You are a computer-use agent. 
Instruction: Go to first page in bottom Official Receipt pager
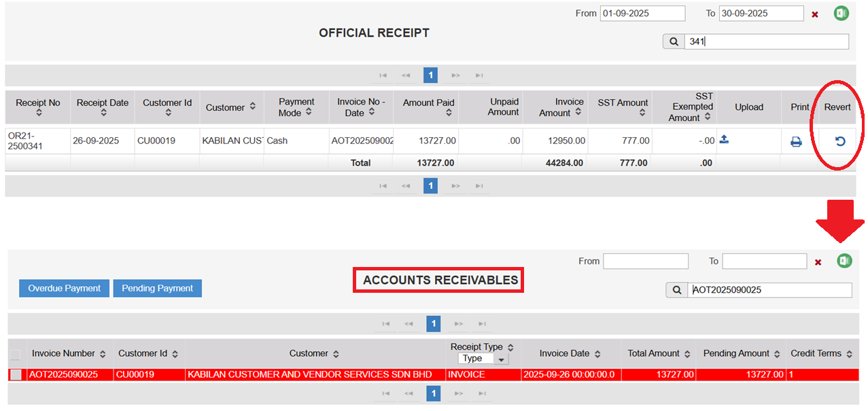click(383, 186)
